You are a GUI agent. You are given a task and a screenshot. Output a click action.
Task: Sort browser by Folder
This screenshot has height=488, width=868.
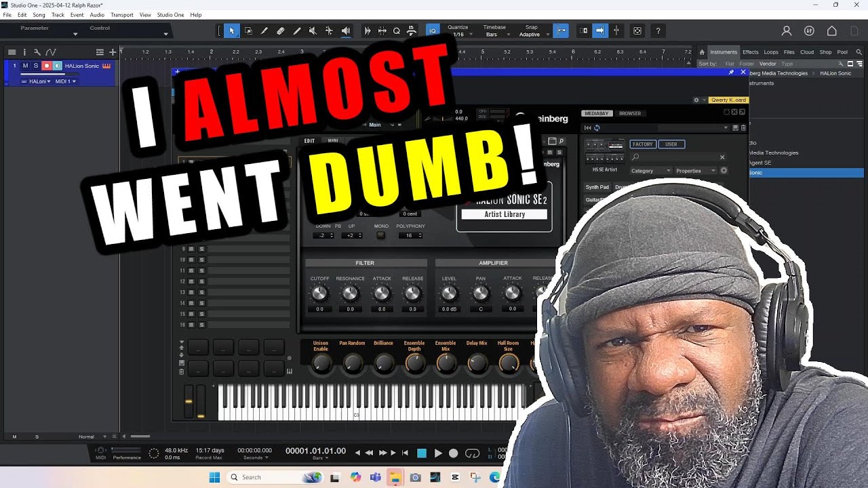click(x=746, y=64)
